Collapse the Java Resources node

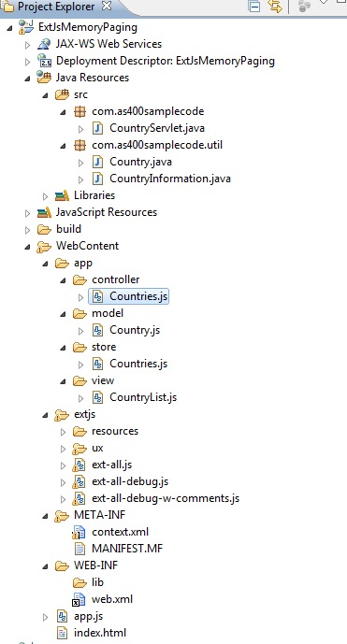27,79
